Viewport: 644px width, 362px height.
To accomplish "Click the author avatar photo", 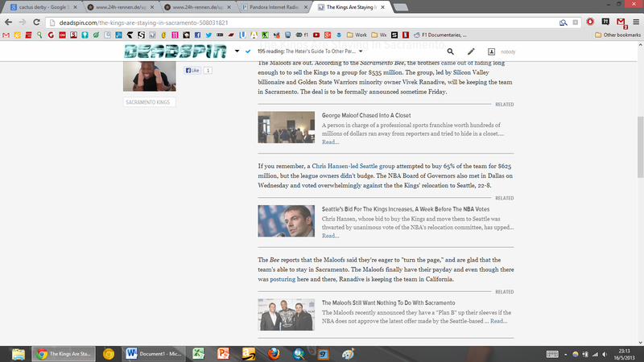I will pyautogui.click(x=150, y=76).
